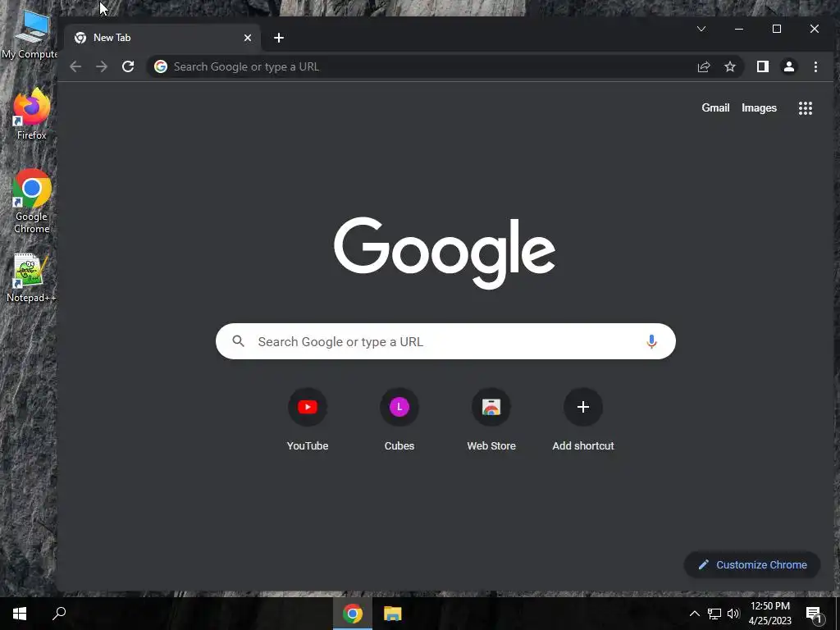Click the Chrome forward arrow button

click(102, 66)
